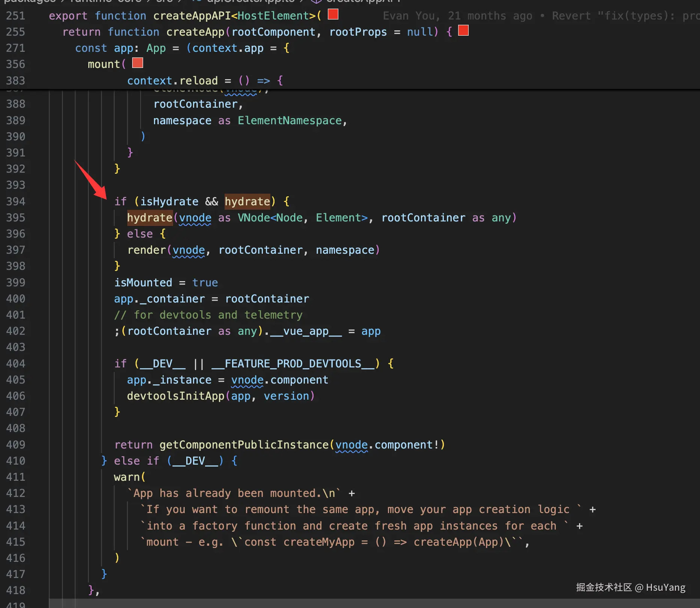Click line number 409 in the gutter
The image size is (700, 608).
tap(16, 445)
